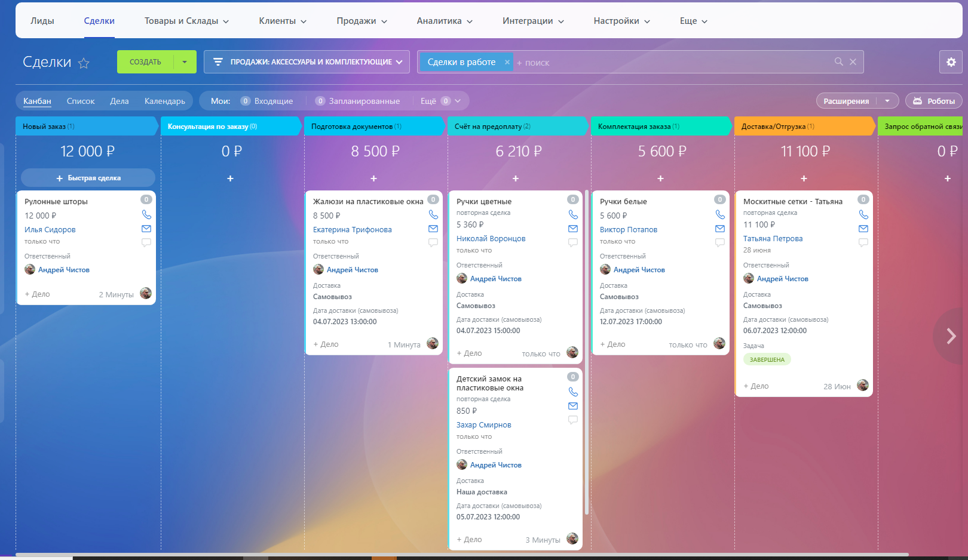
Task: Toggle the Запланированные counter filter
Action: click(357, 101)
